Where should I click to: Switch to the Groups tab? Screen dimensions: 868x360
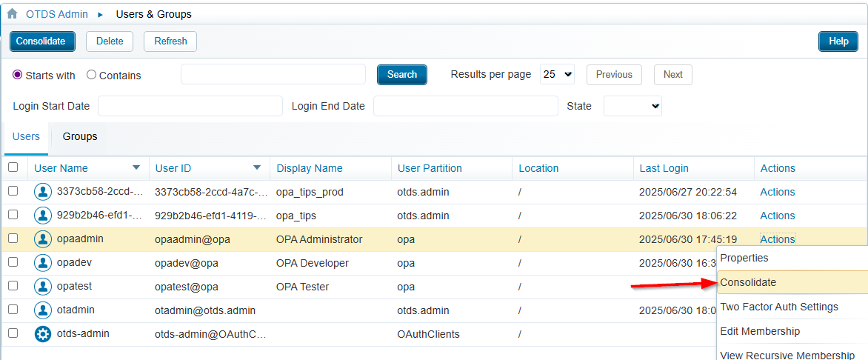[x=80, y=136]
